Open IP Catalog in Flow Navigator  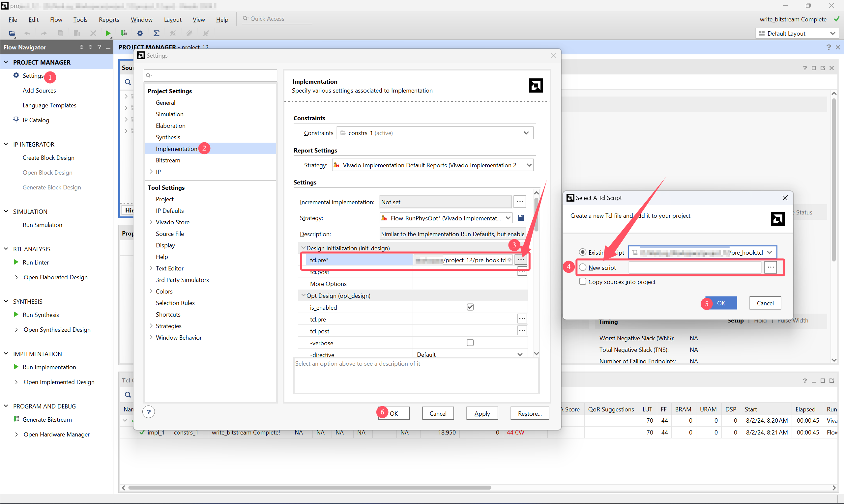36,120
